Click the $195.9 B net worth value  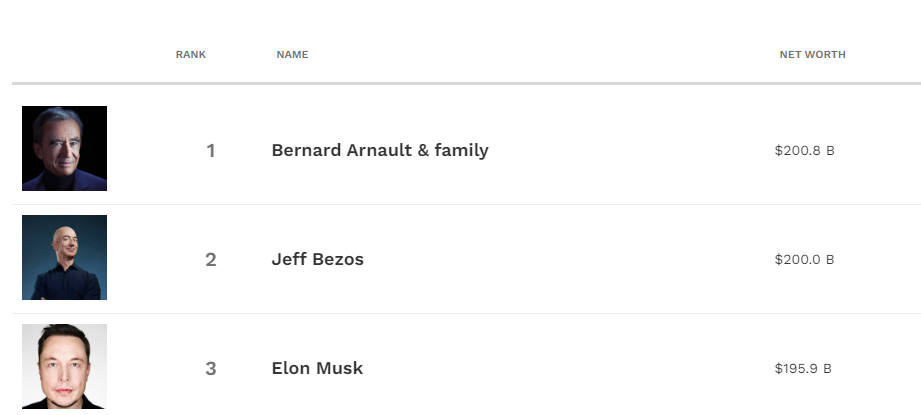(x=803, y=369)
